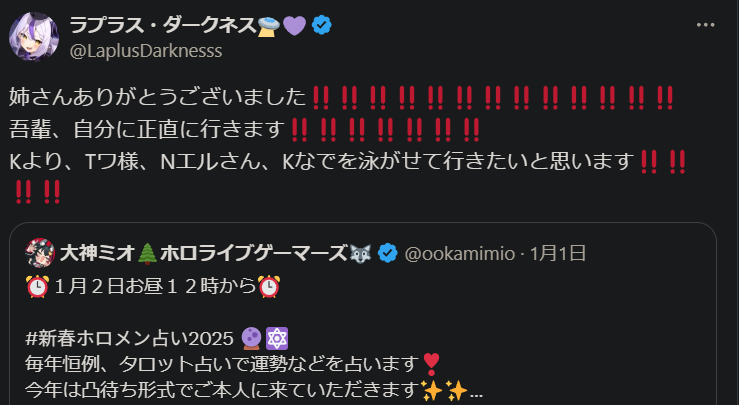The height and width of the screenshot is (405, 739).
Task: Open the three-dot more options menu
Action: 705,25
